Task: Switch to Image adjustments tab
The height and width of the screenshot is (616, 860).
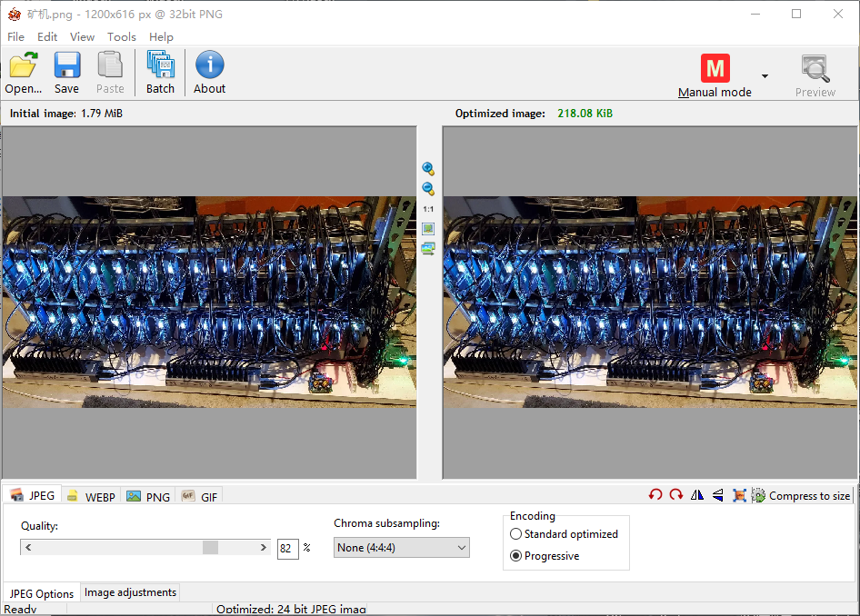Action: click(130, 592)
